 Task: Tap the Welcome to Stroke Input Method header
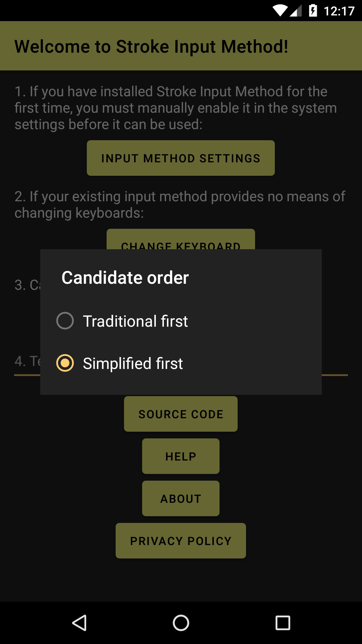point(151,46)
